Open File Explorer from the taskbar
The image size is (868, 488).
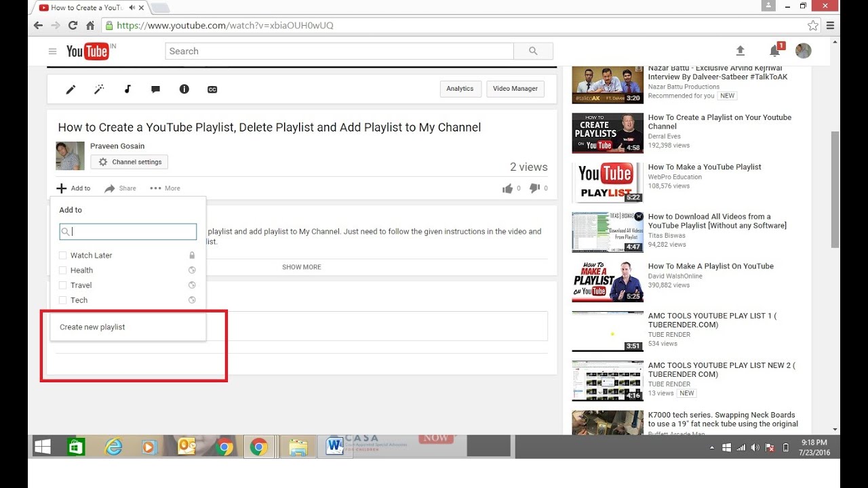298,447
